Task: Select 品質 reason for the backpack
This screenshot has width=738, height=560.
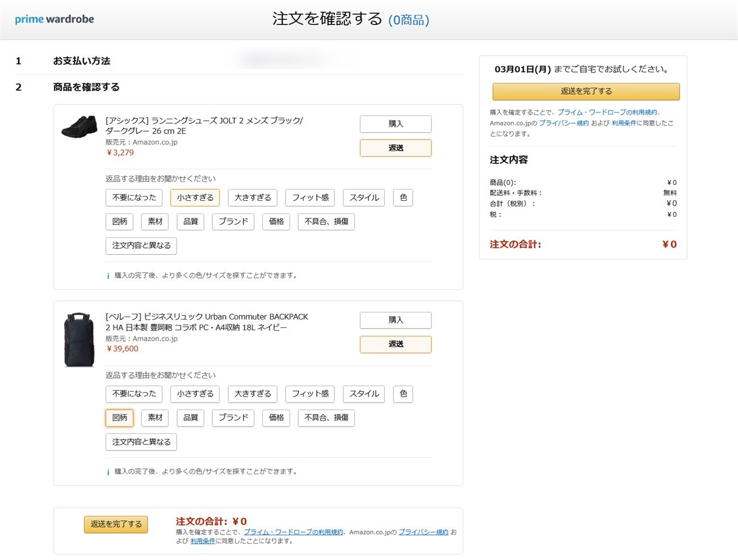Action: [x=191, y=418]
